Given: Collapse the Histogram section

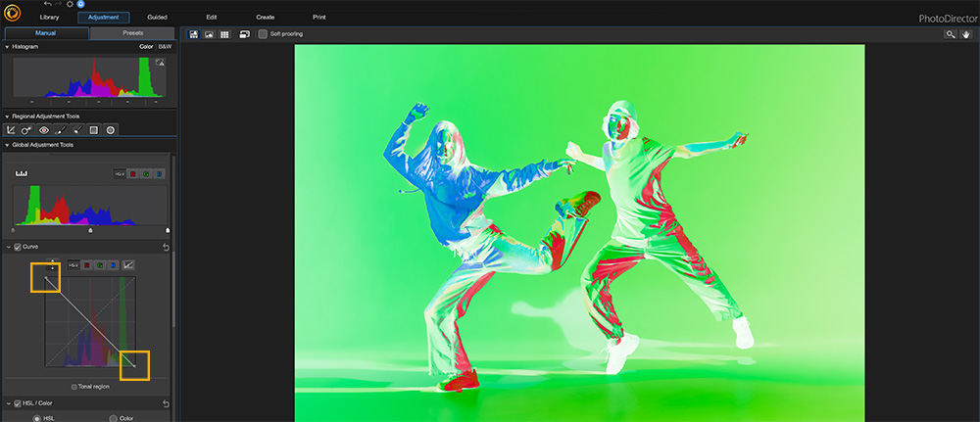Looking at the screenshot, I should tap(7, 46).
